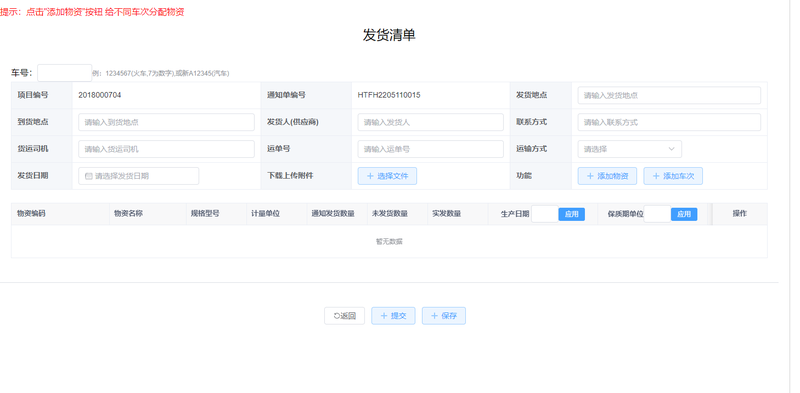Click the red 提示 hint text
The height and width of the screenshot is (393, 800).
[x=92, y=12]
